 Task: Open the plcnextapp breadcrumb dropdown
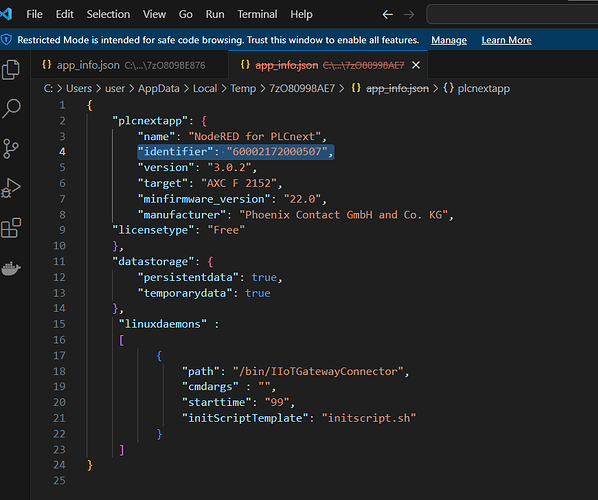tap(477, 88)
